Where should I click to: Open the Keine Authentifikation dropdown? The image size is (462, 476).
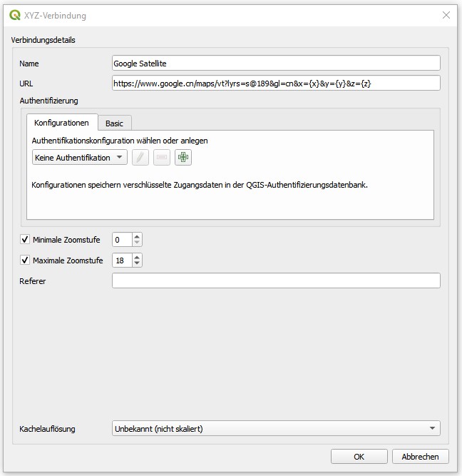80,157
